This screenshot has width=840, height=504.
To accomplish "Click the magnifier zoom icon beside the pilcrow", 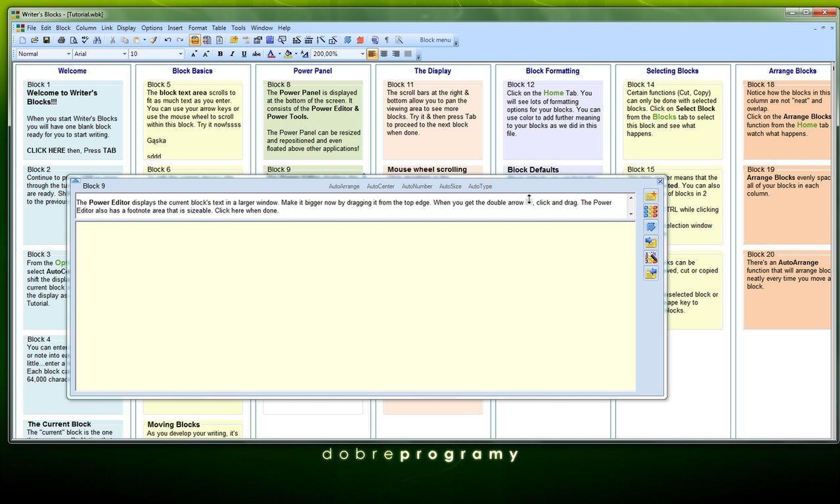I will pos(399,40).
